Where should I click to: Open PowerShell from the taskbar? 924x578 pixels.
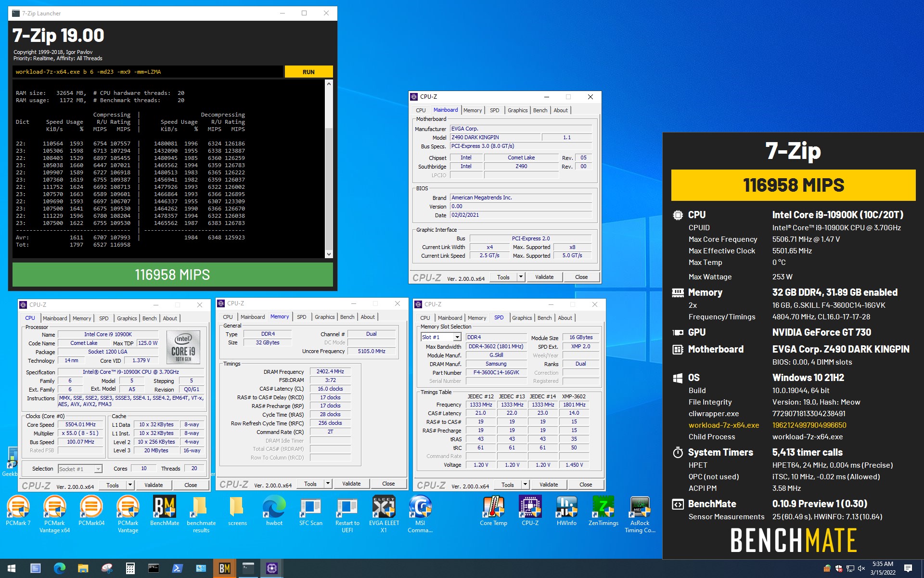point(177,568)
